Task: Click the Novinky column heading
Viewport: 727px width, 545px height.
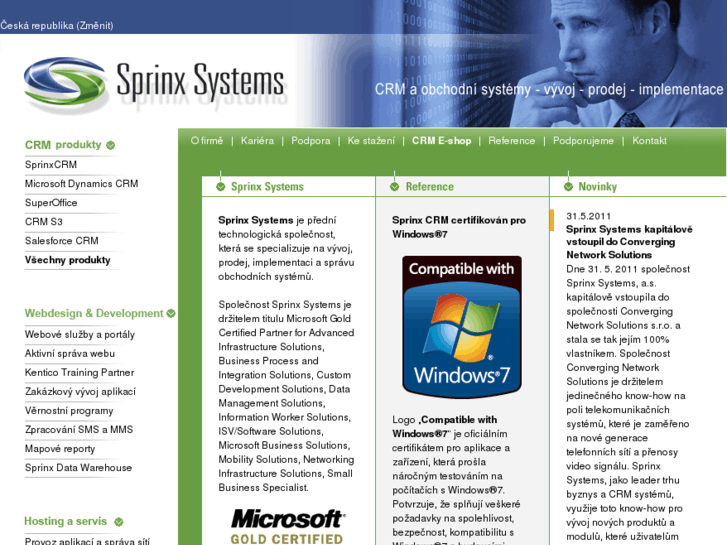Action: [x=598, y=187]
